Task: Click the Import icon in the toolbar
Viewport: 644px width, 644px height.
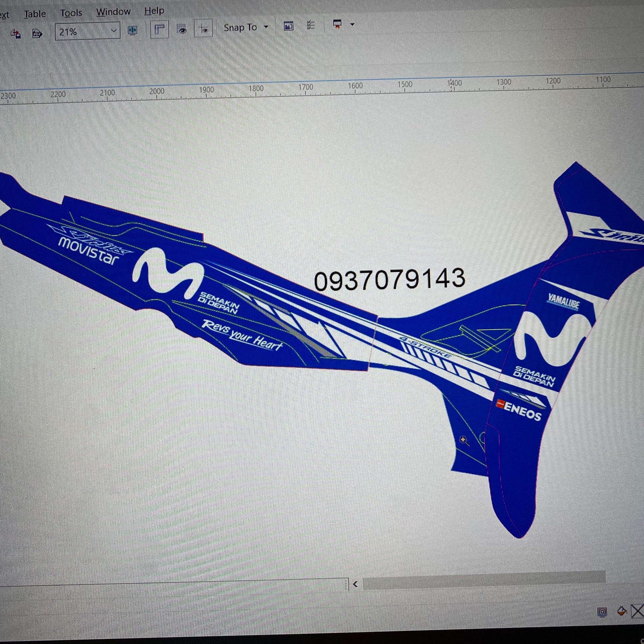Action: coord(16,34)
